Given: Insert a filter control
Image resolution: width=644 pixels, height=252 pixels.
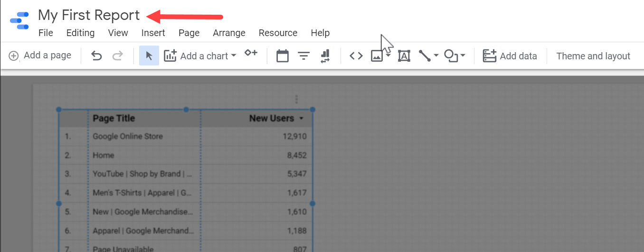Looking at the screenshot, I should click(x=304, y=56).
